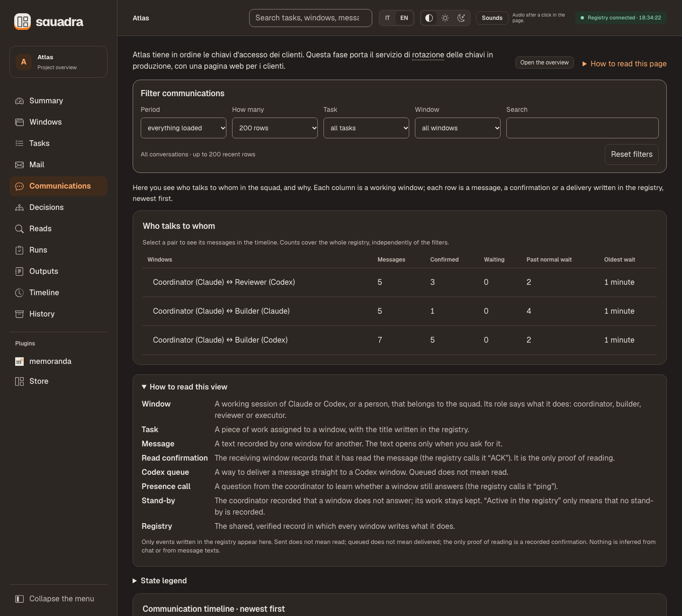This screenshot has height=616, width=682.
Task: Click the History archive icon
Action: point(19,314)
